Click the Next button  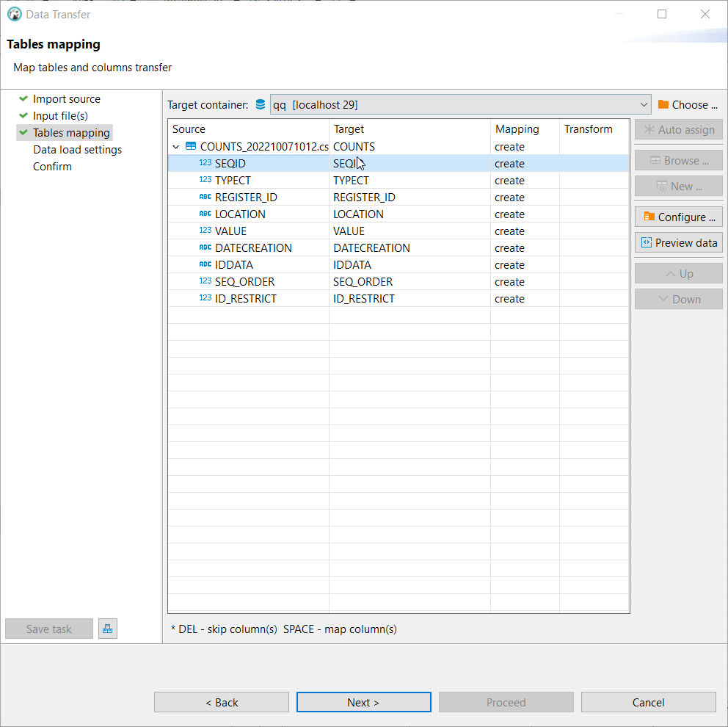tap(363, 701)
